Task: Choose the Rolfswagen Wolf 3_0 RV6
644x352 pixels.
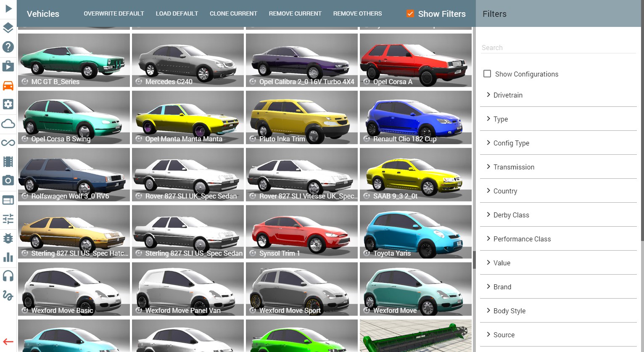Action: 74,175
